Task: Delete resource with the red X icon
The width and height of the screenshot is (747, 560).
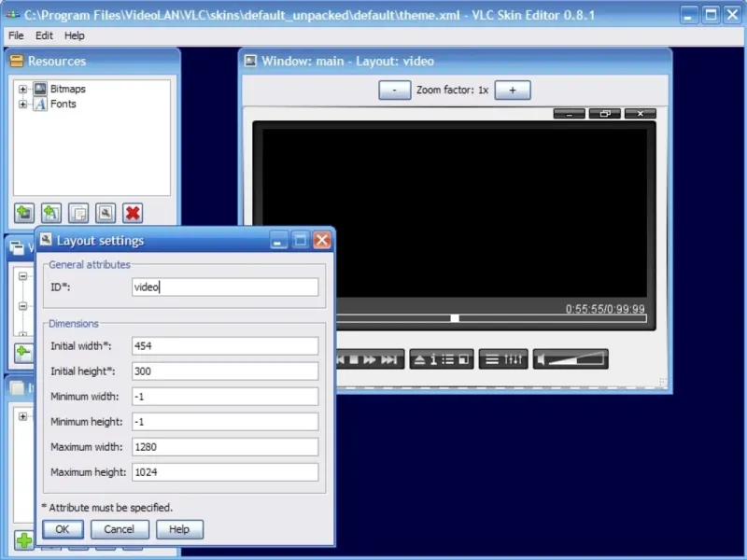Action: pos(133,213)
